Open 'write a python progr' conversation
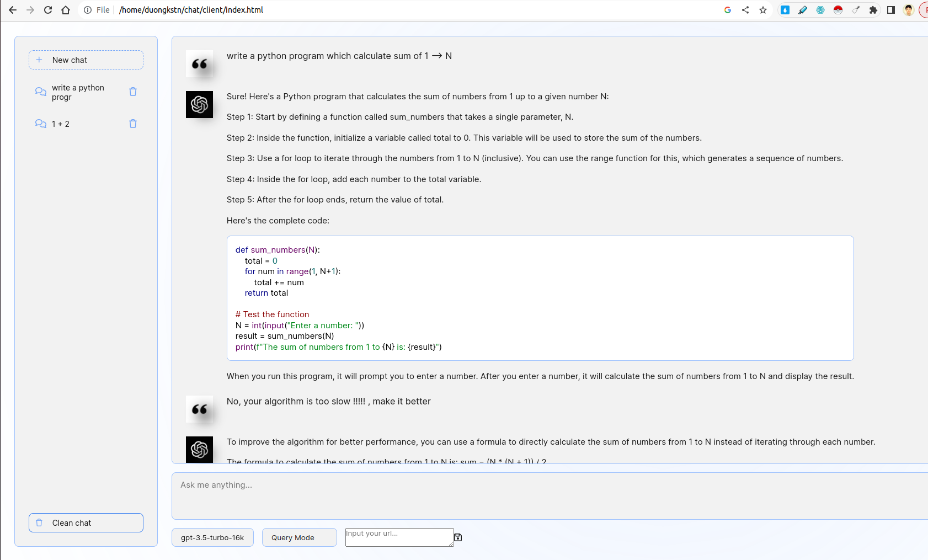 tap(78, 92)
